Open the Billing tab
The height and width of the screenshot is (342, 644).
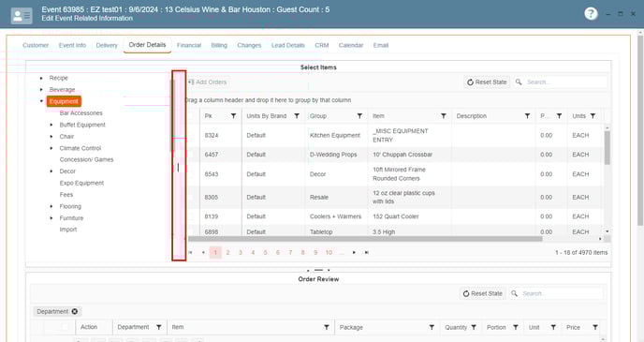[x=219, y=45]
